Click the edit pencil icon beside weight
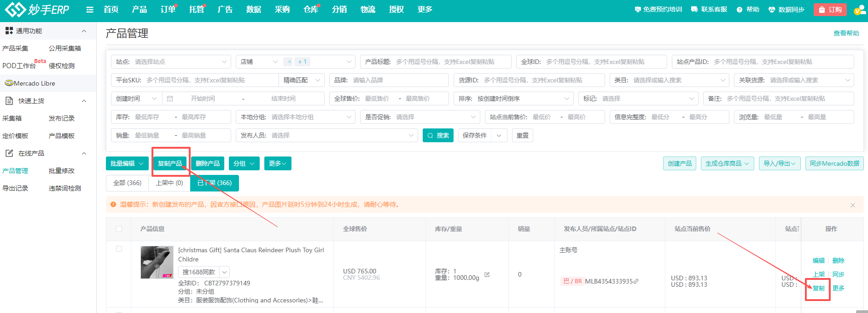The image size is (868, 313). pyautogui.click(x=487, y=274)
